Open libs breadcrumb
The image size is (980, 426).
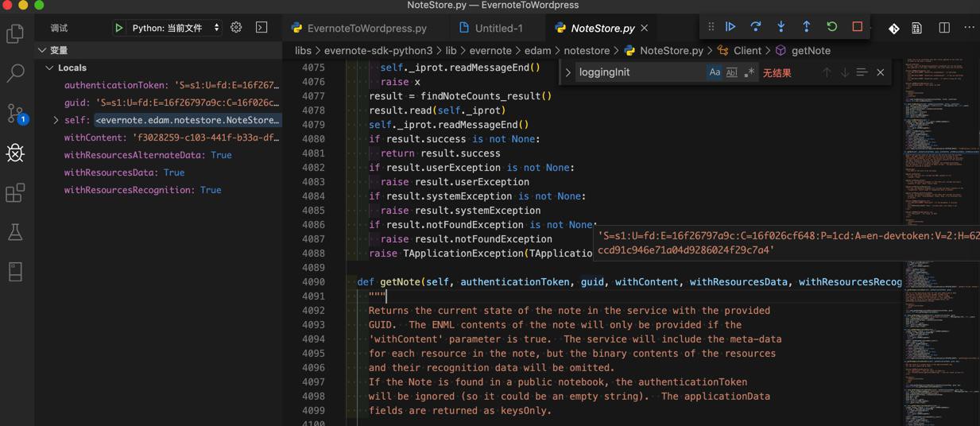[304, 50]
